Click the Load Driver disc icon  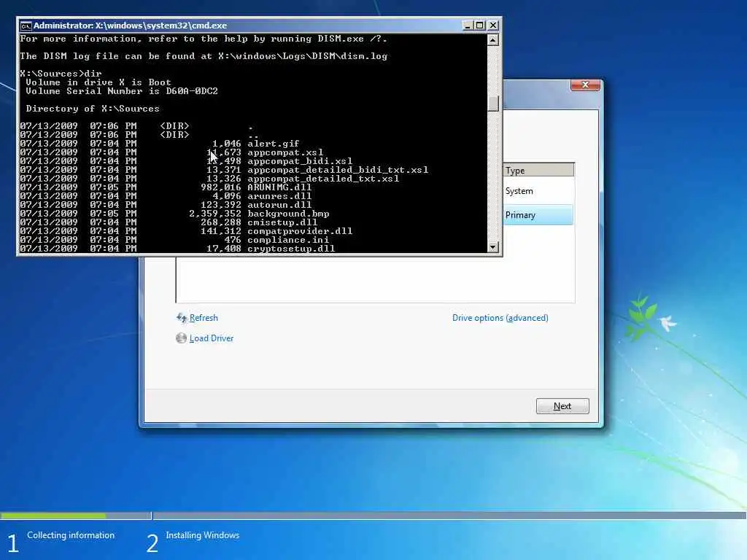[181, 338]
